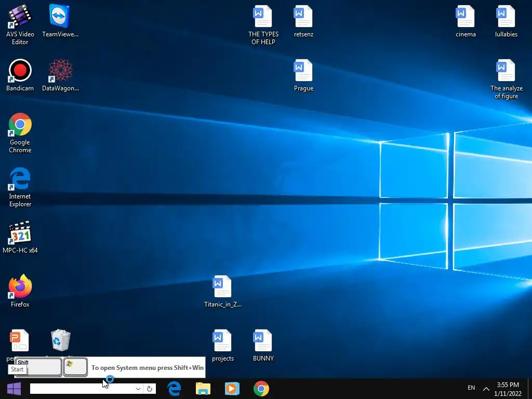This screenshot has width=532, height=399.
Task: Open the Windows Start button
Action: [14, 389]
